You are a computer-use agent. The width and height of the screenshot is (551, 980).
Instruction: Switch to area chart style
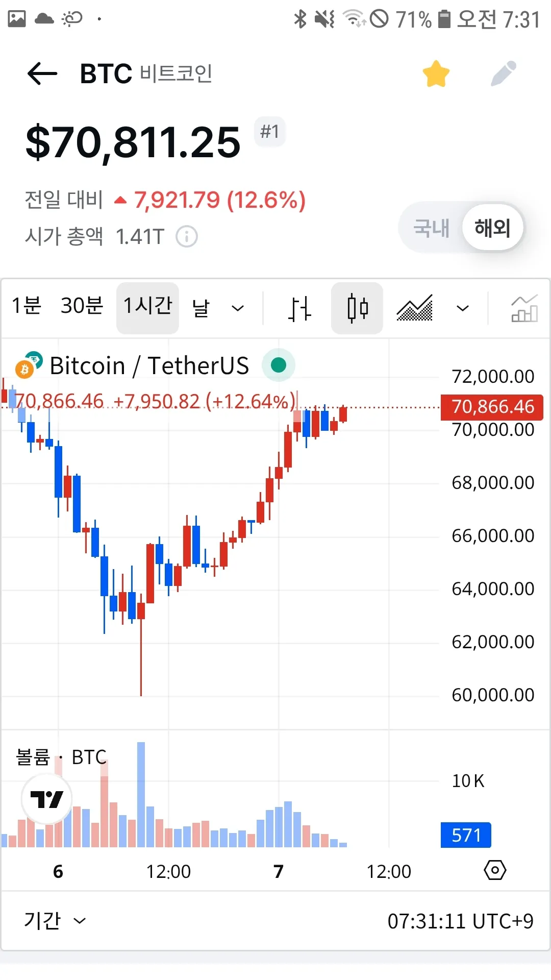[415, 308]
